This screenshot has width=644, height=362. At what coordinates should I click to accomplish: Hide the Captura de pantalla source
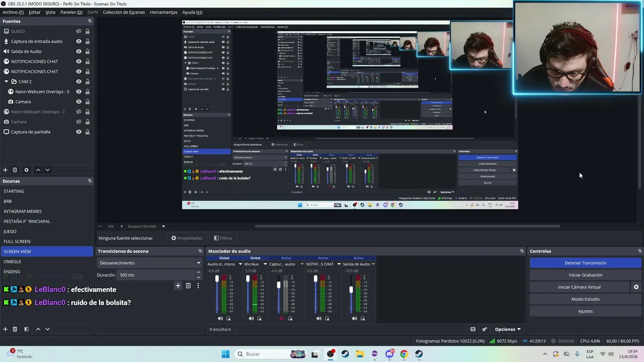tap(78, 132)
